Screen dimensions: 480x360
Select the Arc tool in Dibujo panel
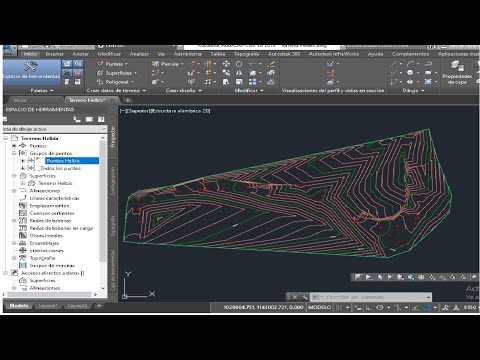(x=410, y=64)
